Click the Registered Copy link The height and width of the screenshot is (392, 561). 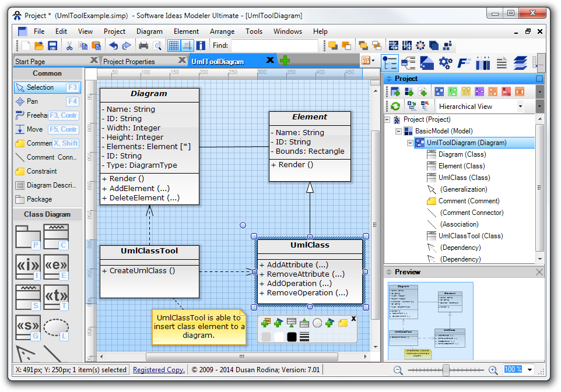point(159,370)
